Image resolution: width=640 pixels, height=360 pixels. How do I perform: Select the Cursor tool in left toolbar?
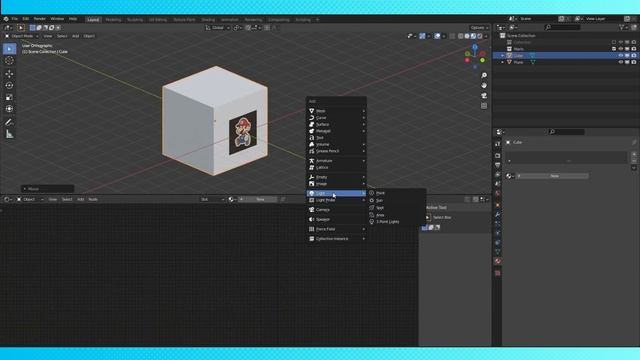coord(9,61)
